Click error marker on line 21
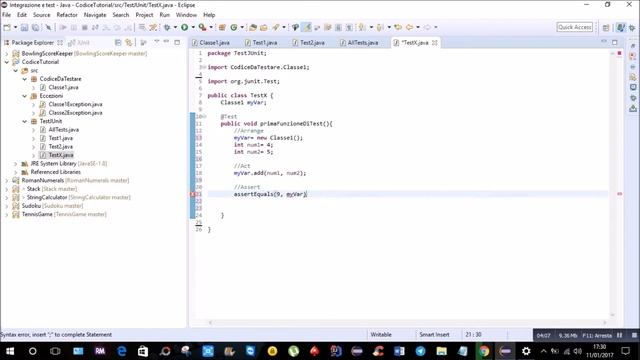The height and width of the screenshot is (360, 640). click(x=193, y=194)
